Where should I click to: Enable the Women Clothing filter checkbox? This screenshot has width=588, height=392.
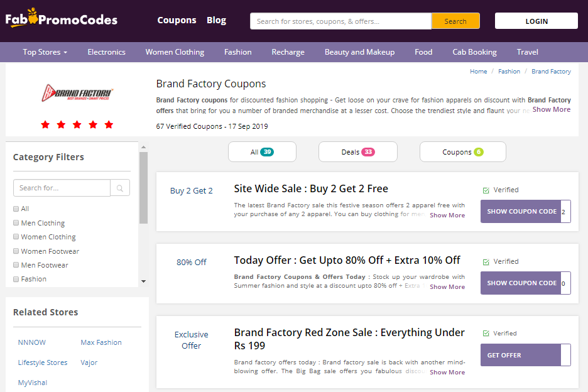16,237
